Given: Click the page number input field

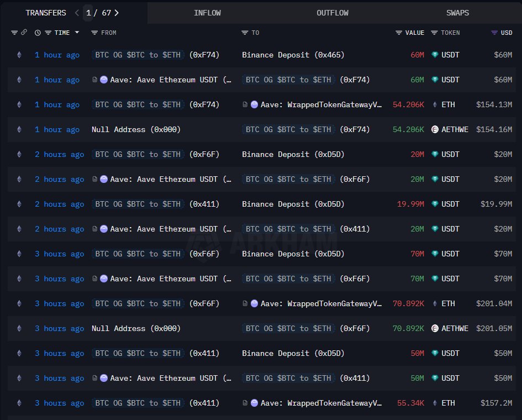Looking at the screenshot, I should pos(88,13).
